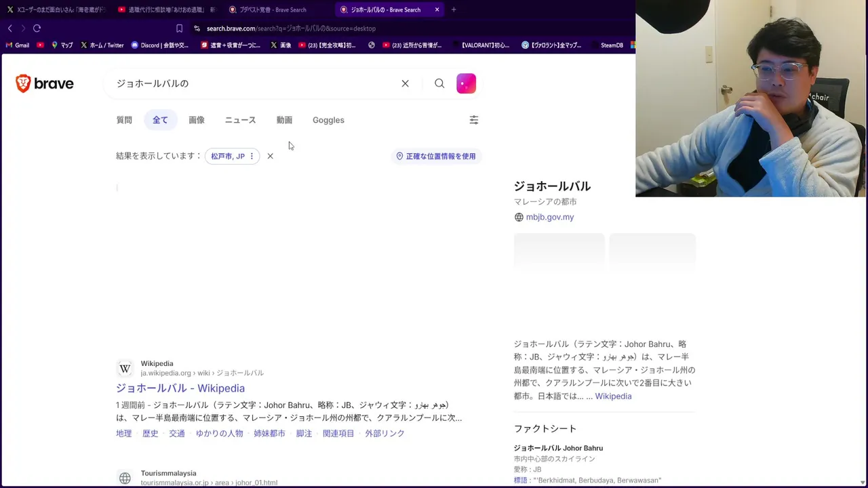Screen dimensions: 868x488
Task: Use precise location button
Action: [436, 156]
